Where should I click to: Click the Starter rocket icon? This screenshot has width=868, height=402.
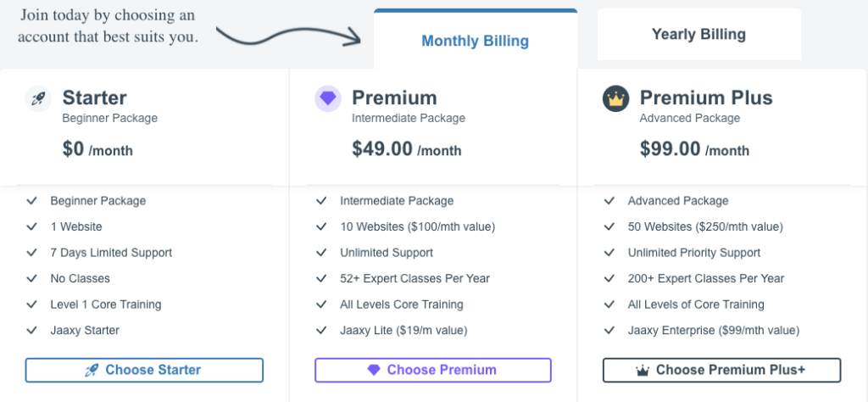(x=38, y=98)
